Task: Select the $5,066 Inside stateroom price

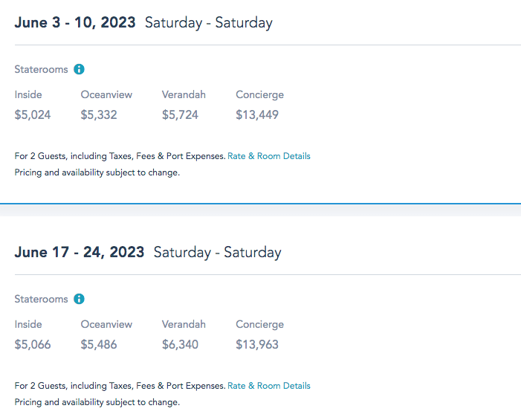Action: coord(33,344)
